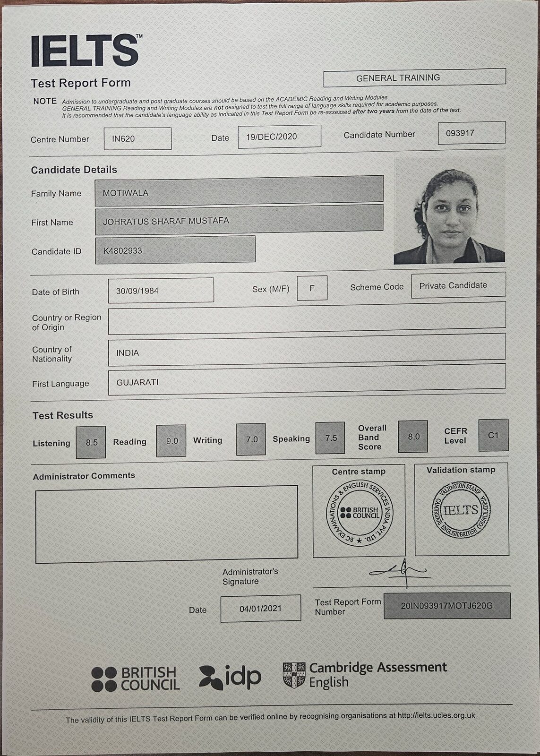Click the Scheme Code field Private Candidate
Image resolution: width=540 pixels, height=756 pixels.
pyautogui.click(x=458, y=285)
